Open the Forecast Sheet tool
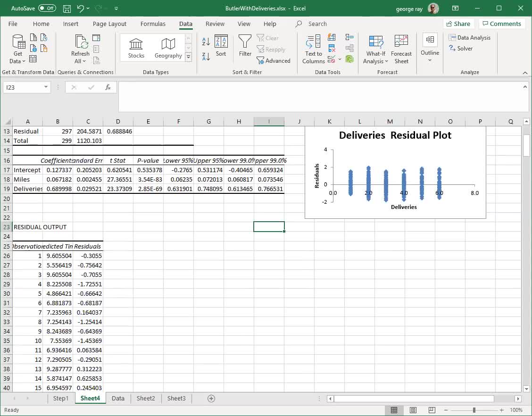The width and height of the screenshot is (532, 416). (x=401, y=49)
